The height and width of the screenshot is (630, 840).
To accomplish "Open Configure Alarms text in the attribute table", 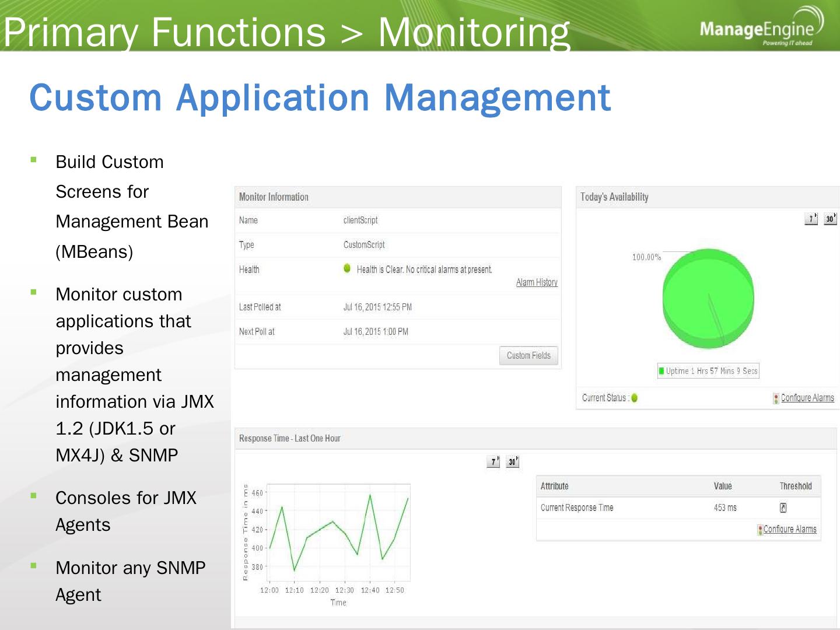I will (x=790, y=529).
